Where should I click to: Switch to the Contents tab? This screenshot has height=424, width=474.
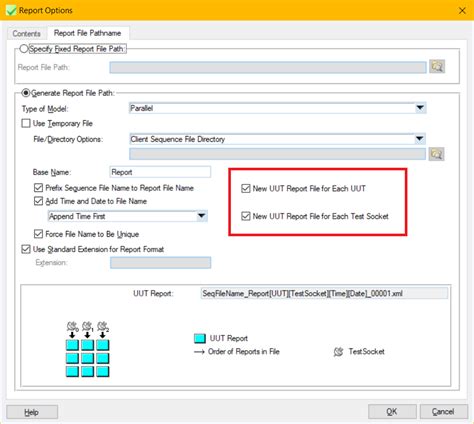click(27, 34)
